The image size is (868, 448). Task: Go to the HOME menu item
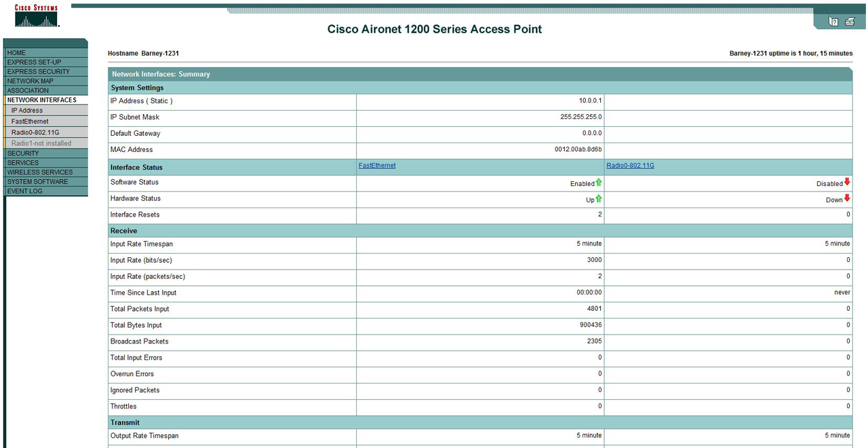click(46, 53)
